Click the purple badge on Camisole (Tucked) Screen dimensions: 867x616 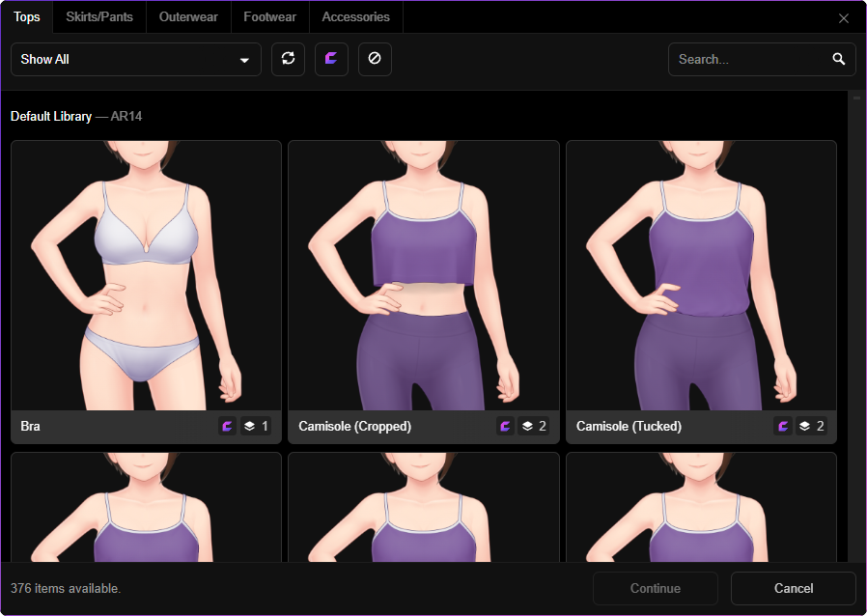point(783,427)
